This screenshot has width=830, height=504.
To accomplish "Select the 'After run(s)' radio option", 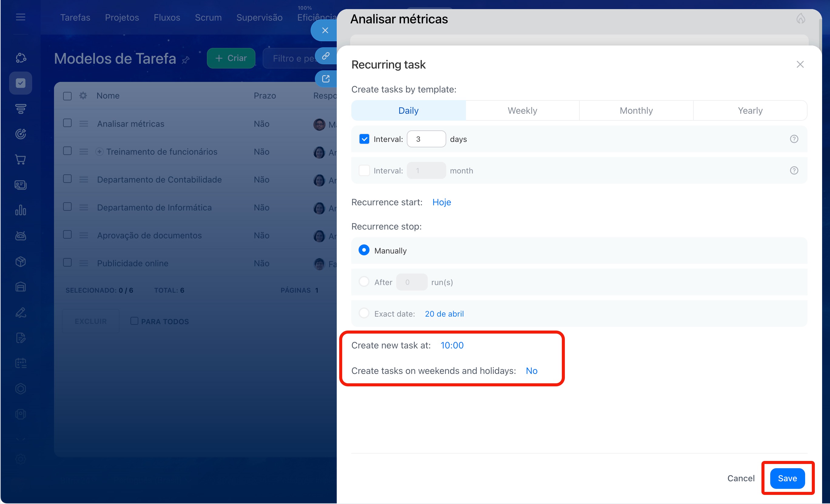I will (x=364, y=282).
